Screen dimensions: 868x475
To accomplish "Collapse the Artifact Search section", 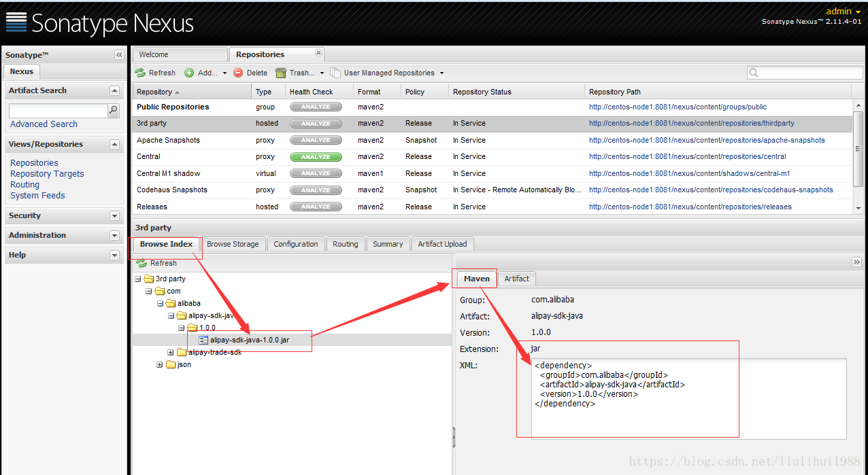I will (x=114, y=90).
